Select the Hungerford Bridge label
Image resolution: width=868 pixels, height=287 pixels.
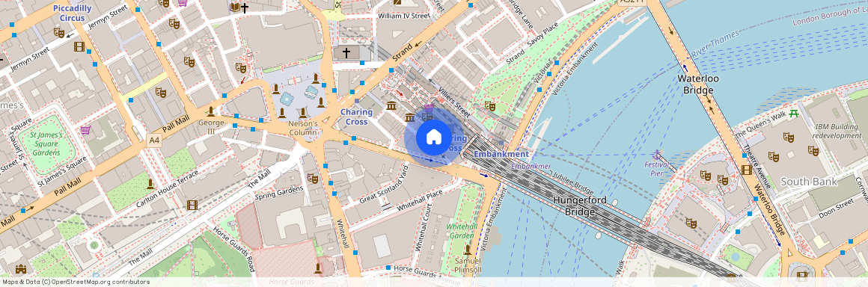(x=580, y=206)
